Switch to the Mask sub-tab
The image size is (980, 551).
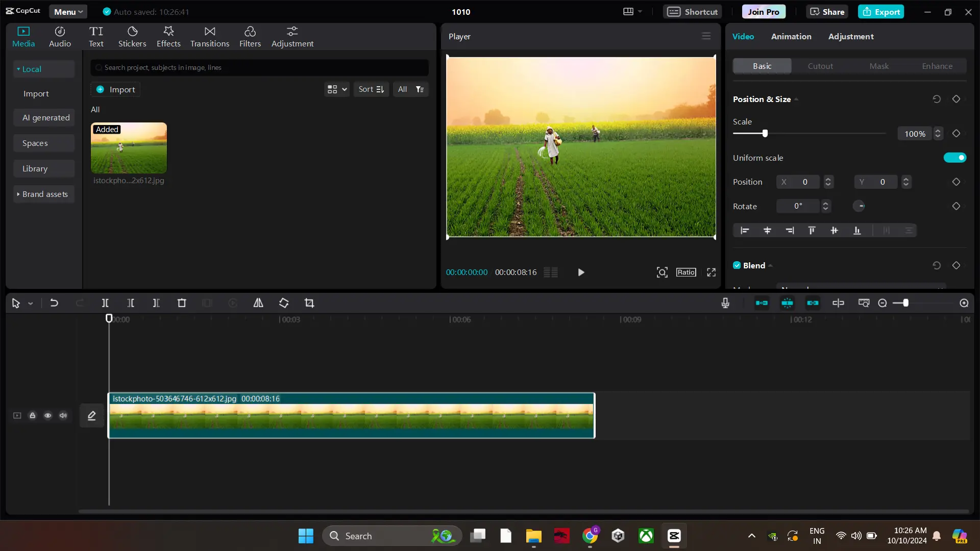pyautogui.click(x=879, y=66)
